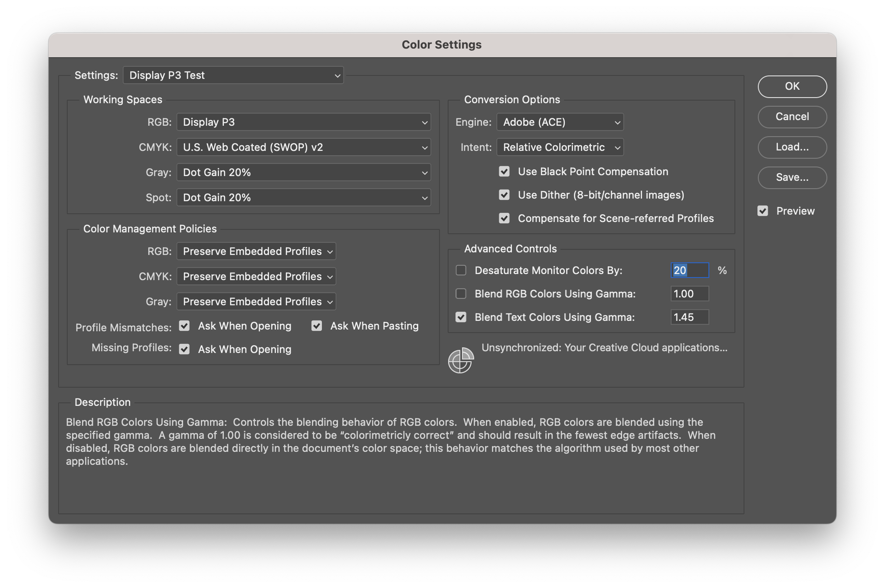Open the Gray working space dropdown
Screen dimensions: 885x588
coord(303,172)
